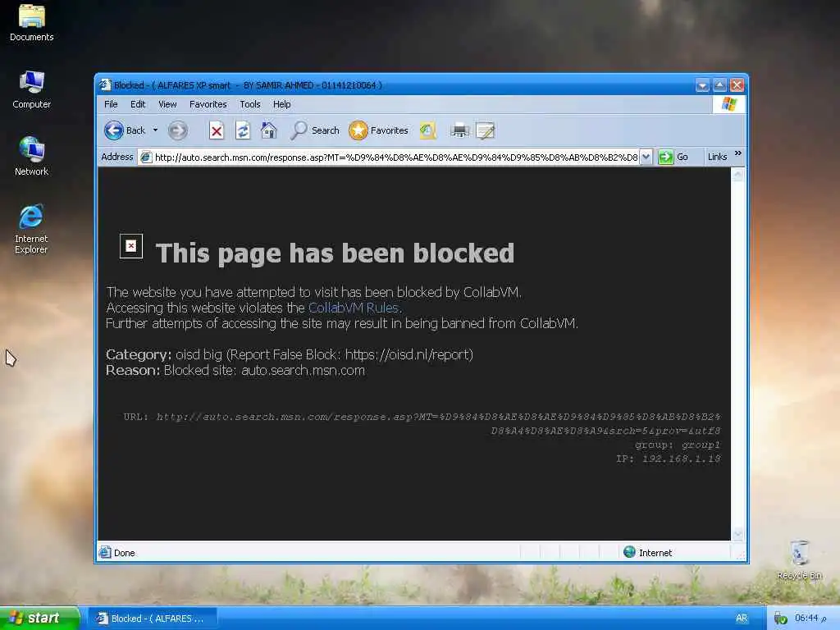Open the File menu

pos(111,104)
